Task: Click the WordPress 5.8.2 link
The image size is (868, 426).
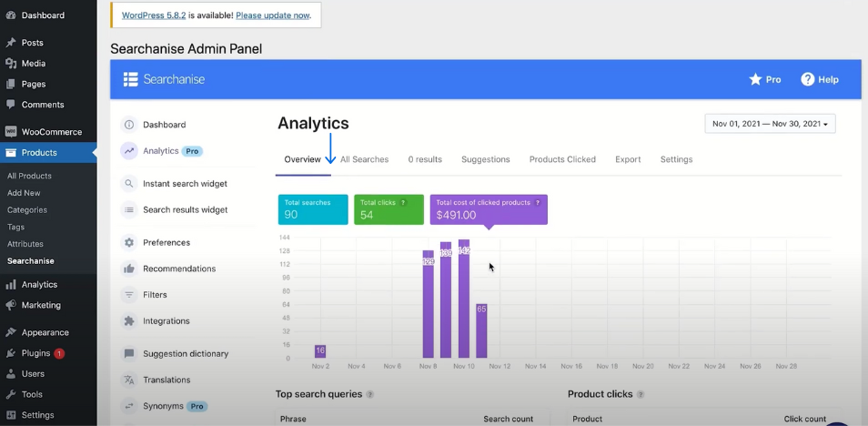Action: click(154, 15)
